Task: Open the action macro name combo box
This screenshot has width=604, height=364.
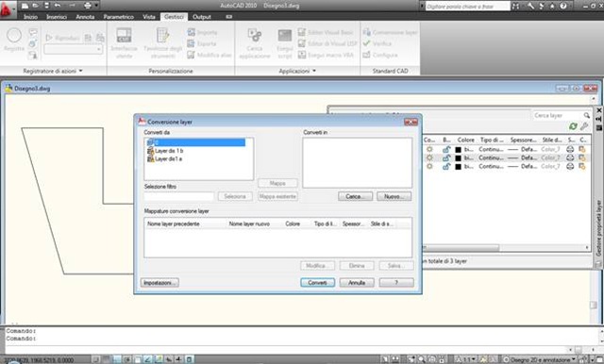Action: [x=74, y=49]
